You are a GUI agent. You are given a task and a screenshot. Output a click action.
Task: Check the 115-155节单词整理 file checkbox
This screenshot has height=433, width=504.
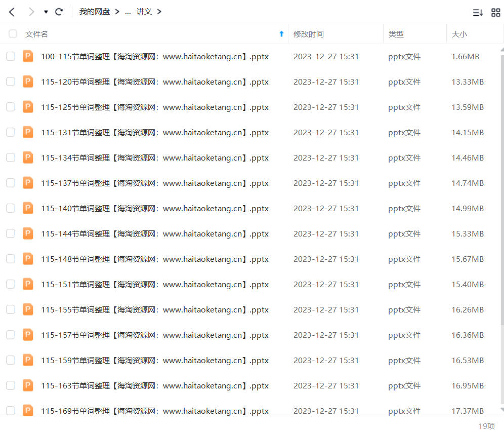coord(11,309)
